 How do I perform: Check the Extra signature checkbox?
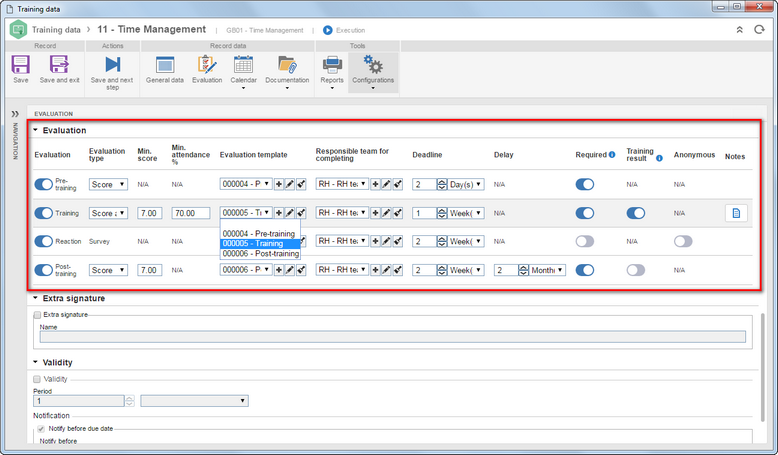click(x=37, y=315)
